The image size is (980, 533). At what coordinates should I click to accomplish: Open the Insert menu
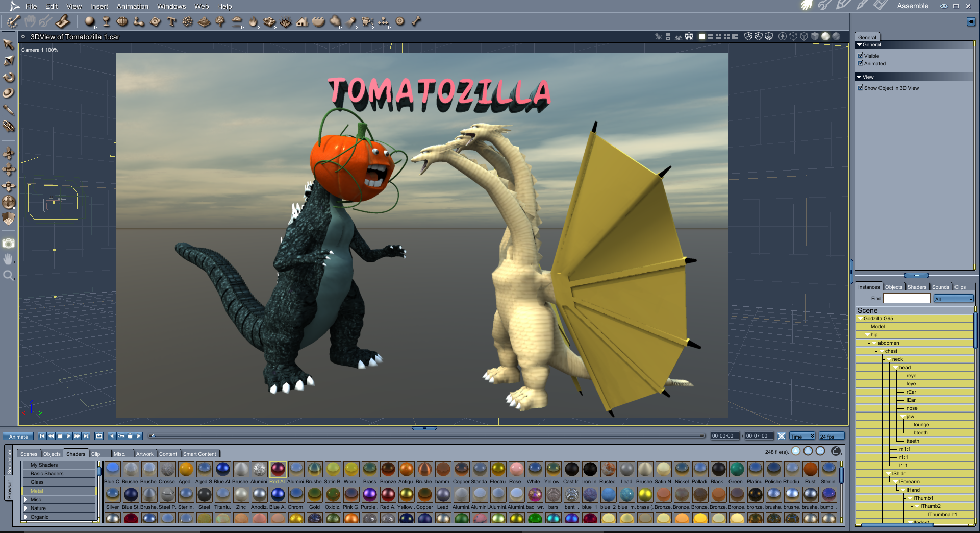(99, 6)
